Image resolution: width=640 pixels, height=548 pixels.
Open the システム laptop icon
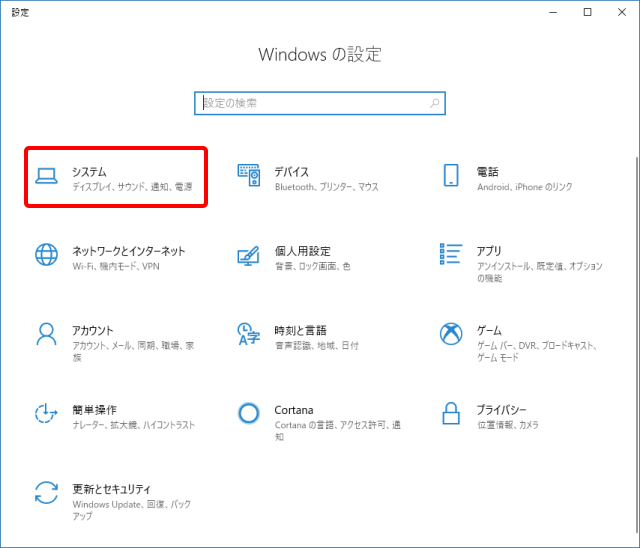coord(46,175)
